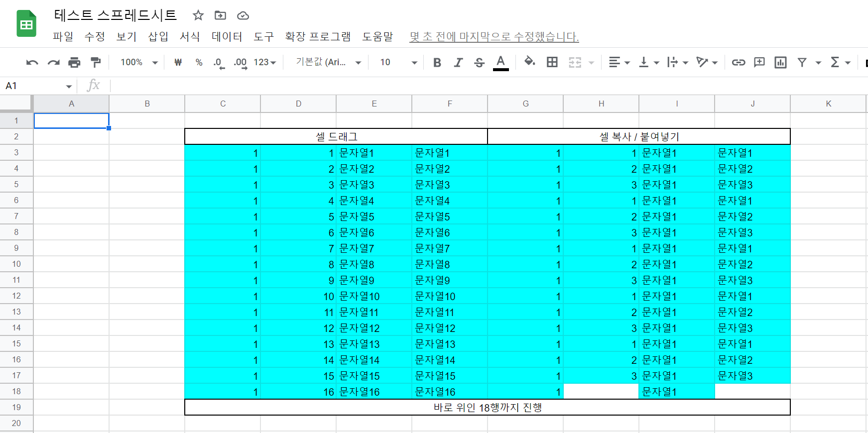The image size is (868, 433).
Task: Open last edit history link
Action: (x=494, y=36)
